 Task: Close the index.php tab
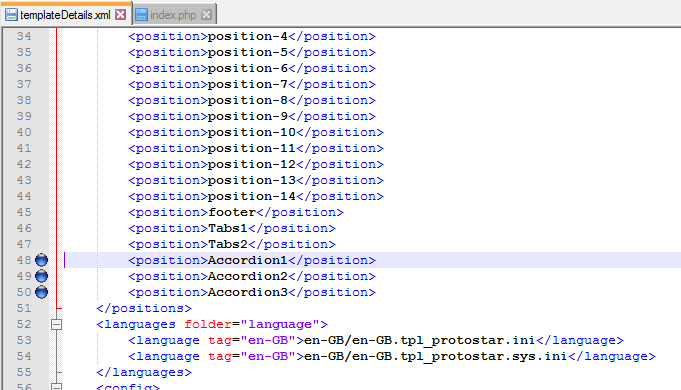point(207,15)
